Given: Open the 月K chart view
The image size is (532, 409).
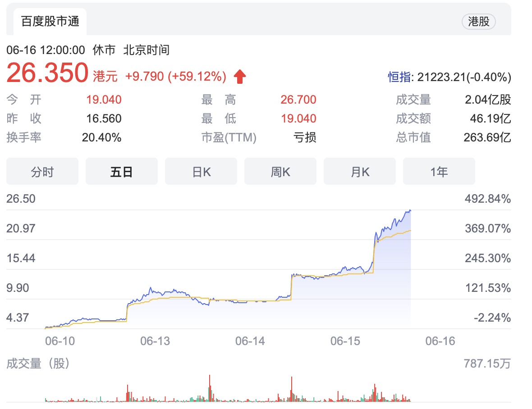Looking at the screenshot, I should [360, 172].
